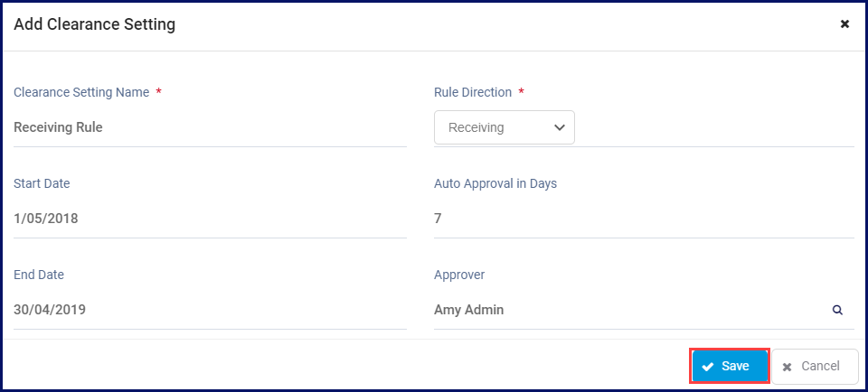Click the Approver field with Amy Admin
Image resolution: width=868 pixels, height=392 pixels.
(628, 310)
